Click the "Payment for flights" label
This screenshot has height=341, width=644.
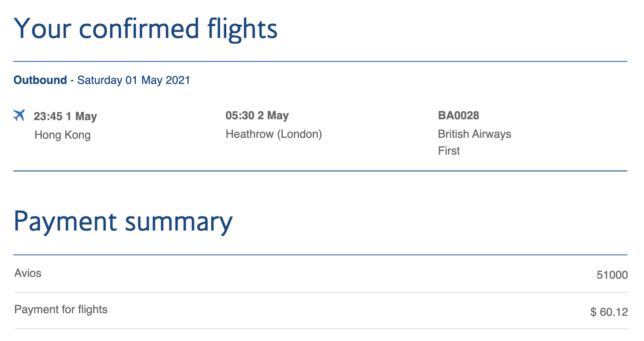61,309
